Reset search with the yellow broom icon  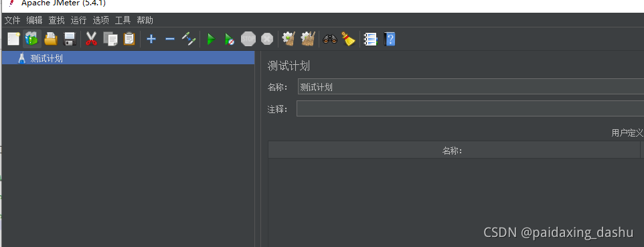pos(348,39)
